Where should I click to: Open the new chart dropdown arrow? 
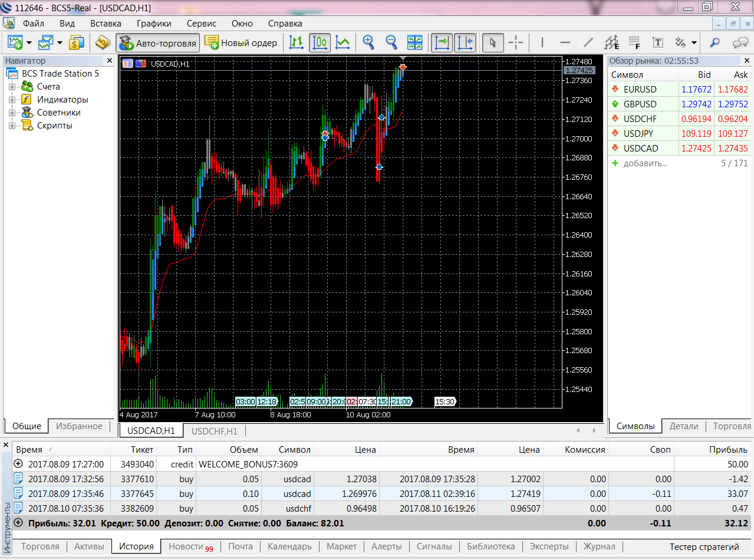(29, 42)
